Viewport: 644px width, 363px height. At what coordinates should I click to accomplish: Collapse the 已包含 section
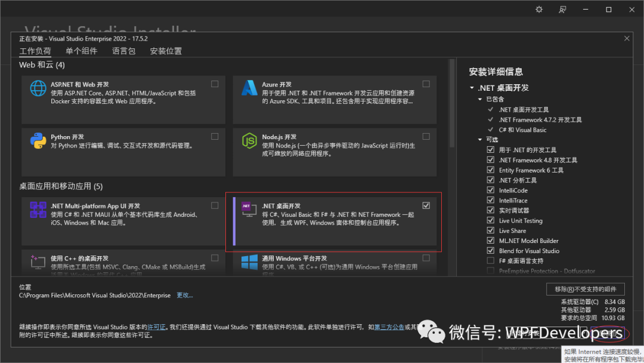[479, 99]
